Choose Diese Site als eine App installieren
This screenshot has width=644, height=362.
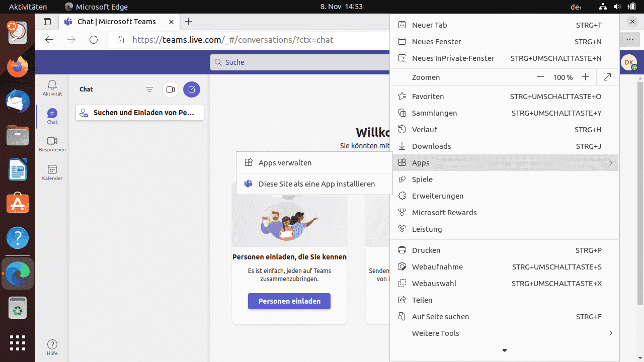click(314, 184)
